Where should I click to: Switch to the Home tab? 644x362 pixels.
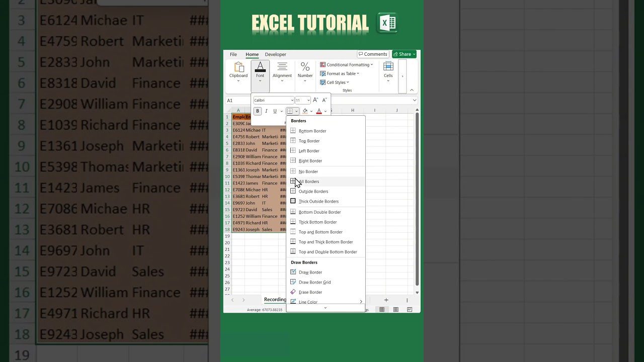click(x=252, y=54)
